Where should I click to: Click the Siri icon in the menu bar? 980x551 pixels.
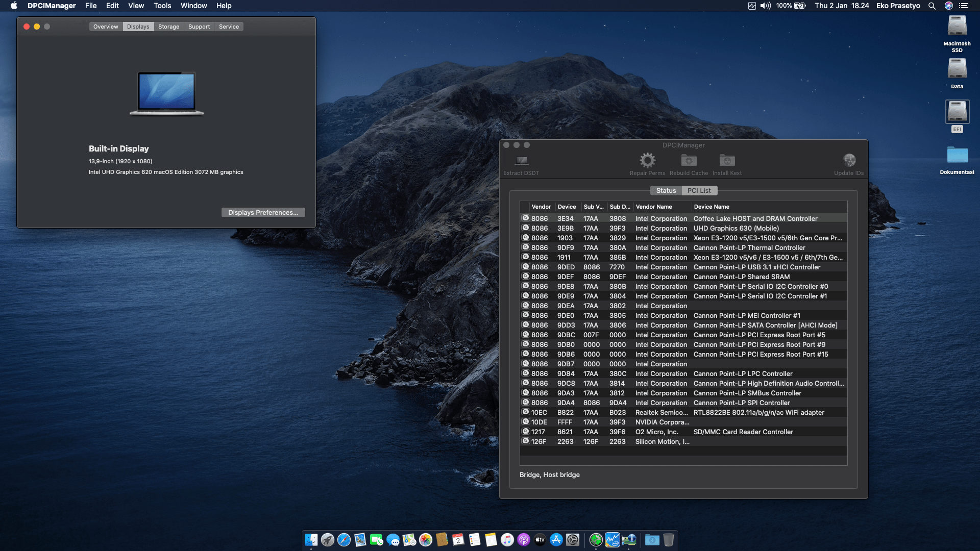point(949,6)
